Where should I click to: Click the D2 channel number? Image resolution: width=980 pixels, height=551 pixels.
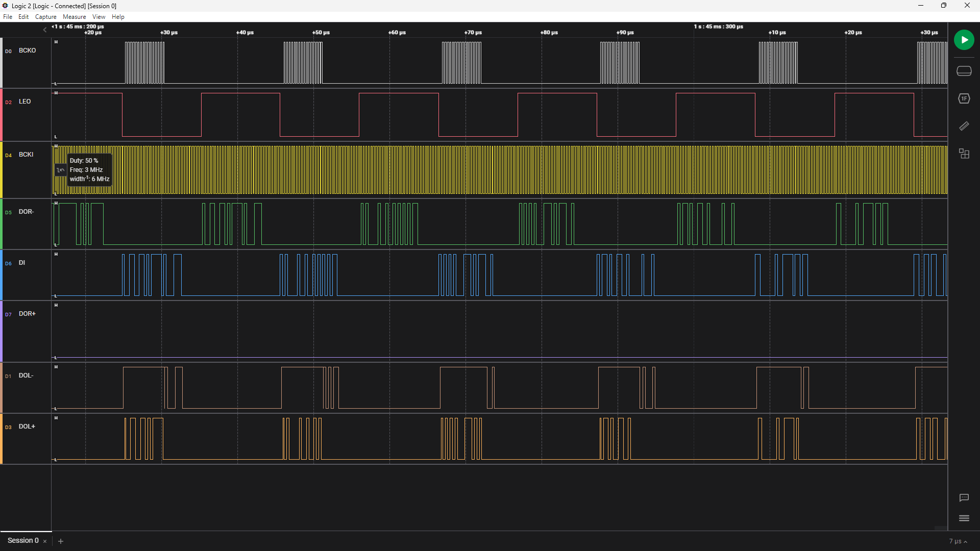pos(8,103)
